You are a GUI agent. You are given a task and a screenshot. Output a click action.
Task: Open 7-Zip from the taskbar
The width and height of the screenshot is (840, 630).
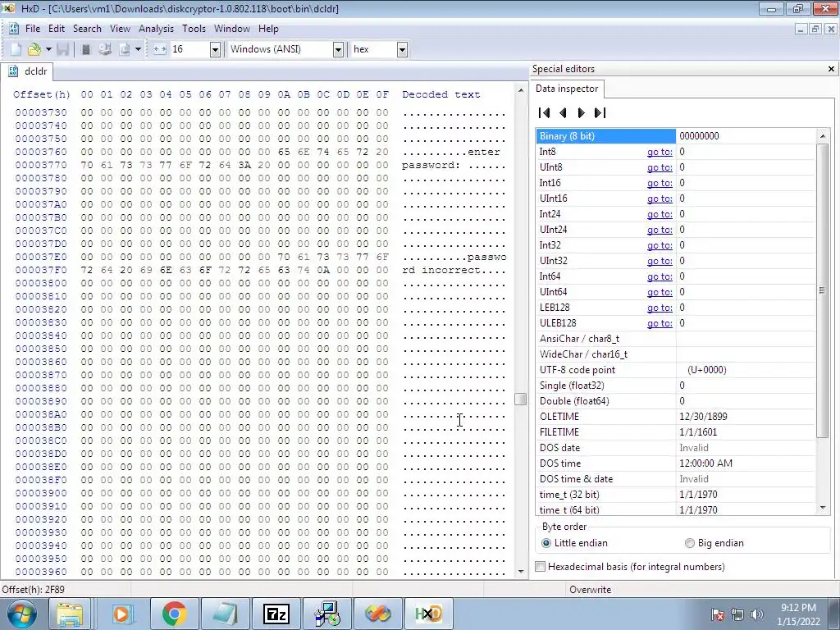276,614
